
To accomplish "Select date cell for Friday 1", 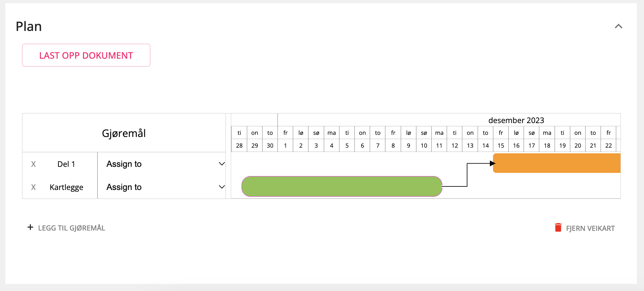I will pyautogui.click(x=285, y=145).
